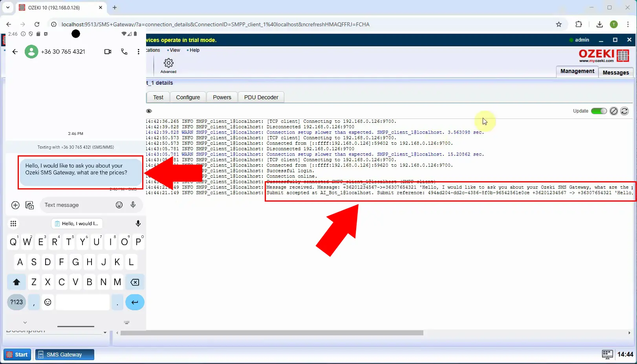The height and width of the screenshot is (364, 637).
Task: Click the browser address bar URL
Action: [215, 24]
